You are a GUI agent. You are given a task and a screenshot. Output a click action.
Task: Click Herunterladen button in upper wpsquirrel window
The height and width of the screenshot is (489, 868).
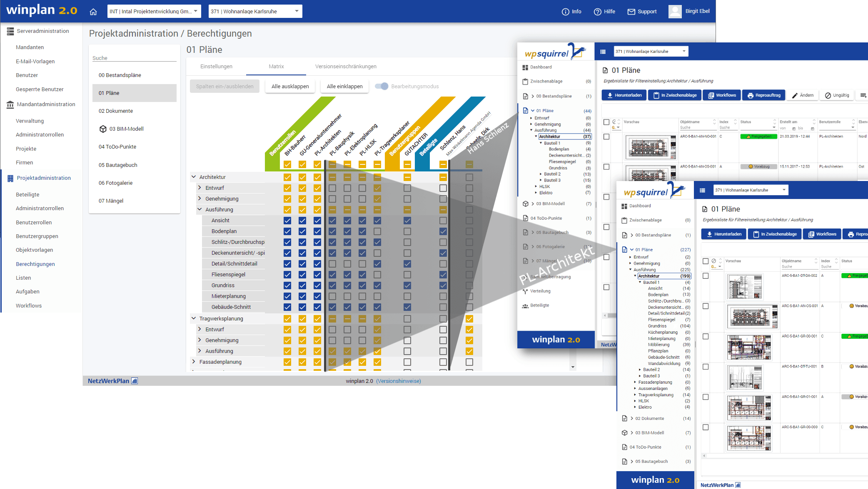pos(624,95)
